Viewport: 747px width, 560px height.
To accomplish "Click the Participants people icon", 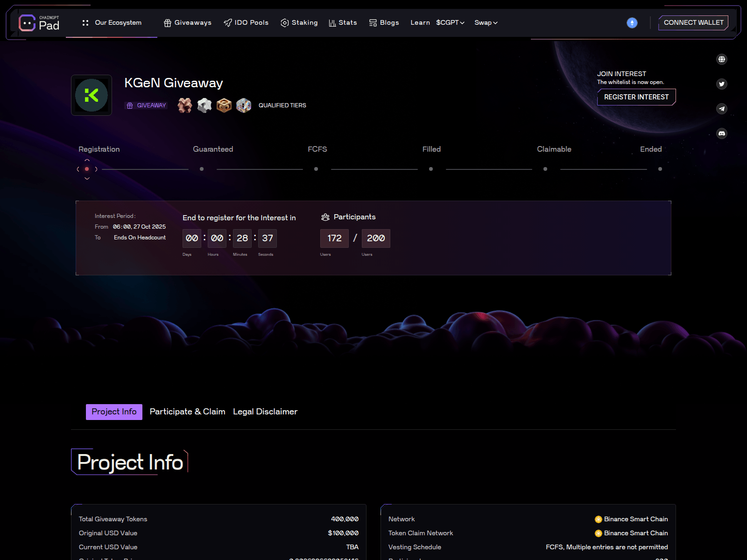I will 325,217.
